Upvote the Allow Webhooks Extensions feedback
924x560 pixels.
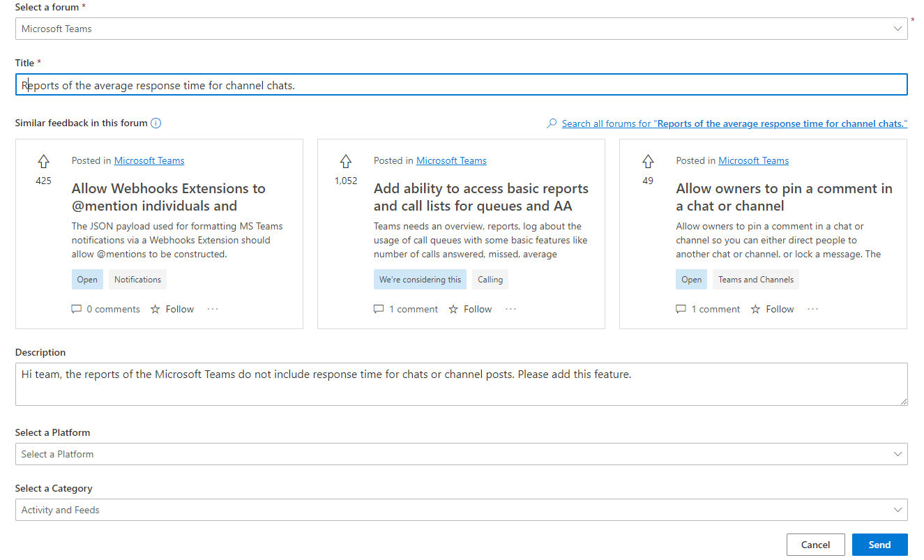pyautogui.click(x=43, y=161)
